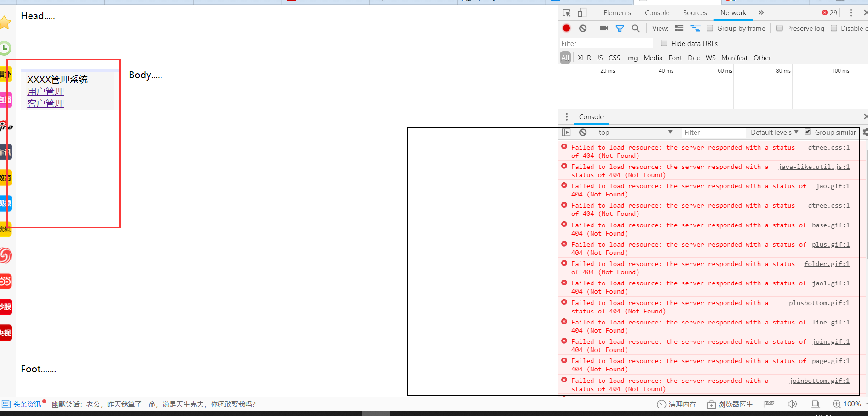868x416 pixels.
Task: Click the network timeline overview area
Action: point(713,87)
